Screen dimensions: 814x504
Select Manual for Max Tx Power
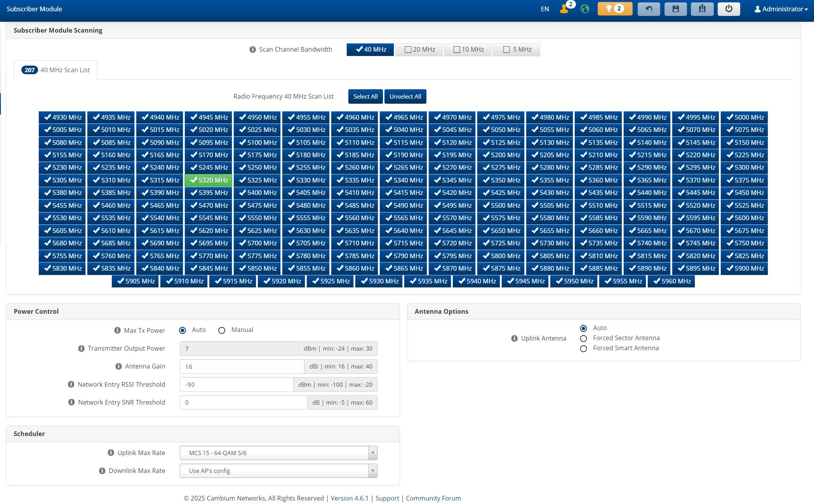[x=222, y=330]
